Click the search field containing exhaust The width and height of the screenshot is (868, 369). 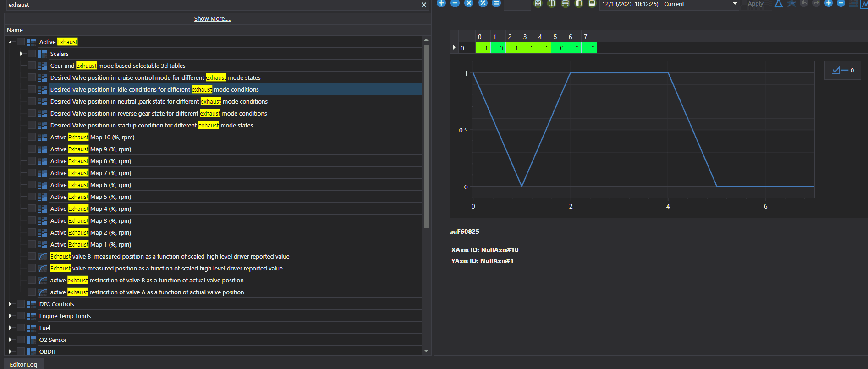213,5
